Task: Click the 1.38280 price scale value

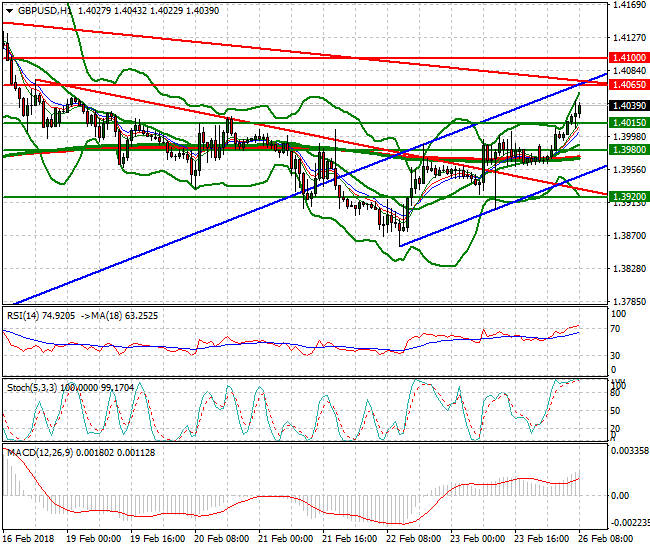Action: tap(629, 269)
